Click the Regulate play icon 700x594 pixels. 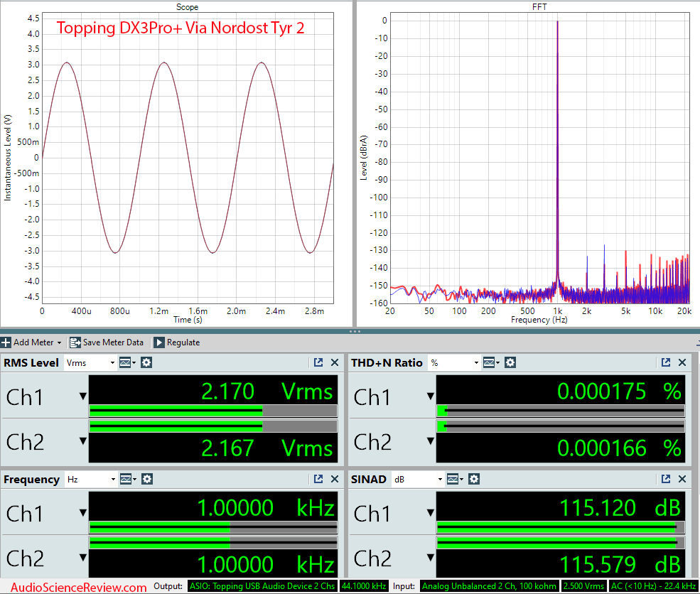(159, 342)
